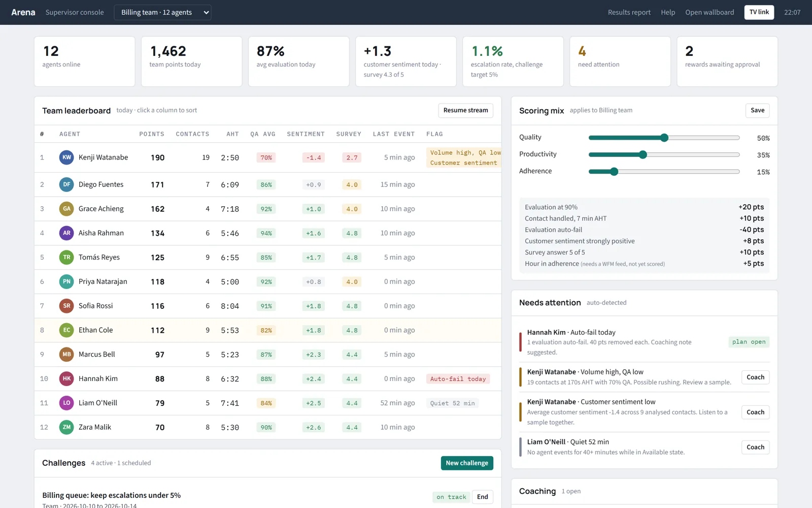Click the 'rewards awaiting approval' stat card
The height and width of the screenshot is (508, 812).
[x=727, y=61]
